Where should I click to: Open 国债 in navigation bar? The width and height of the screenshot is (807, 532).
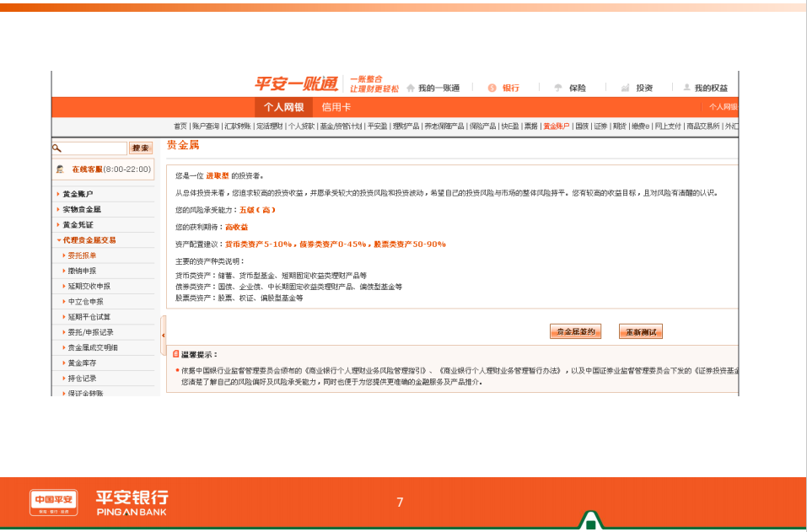(582, 126)
